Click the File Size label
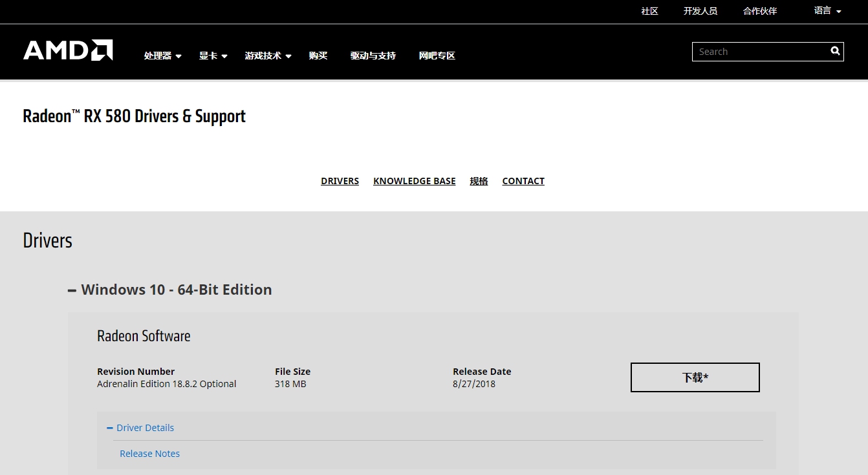This screenshot has height=475, width=868. point(292,372)
